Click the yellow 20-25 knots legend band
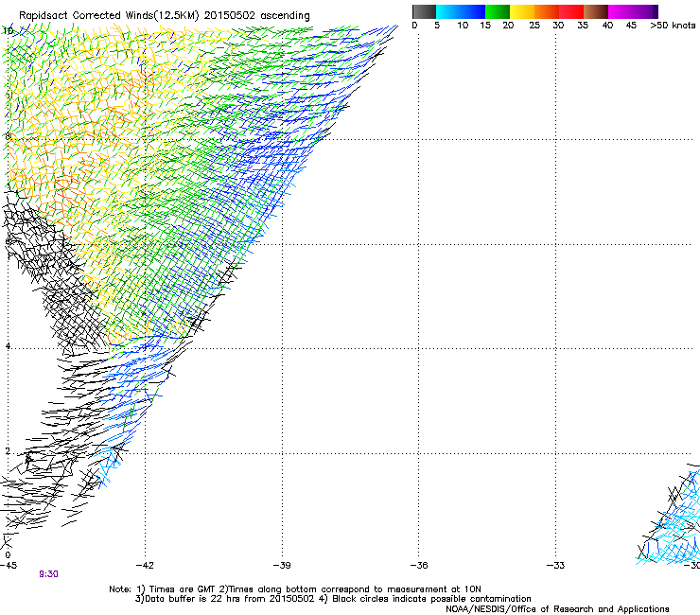Image resolution: width=700 pixels, height=615 pixels. (522, 11)
